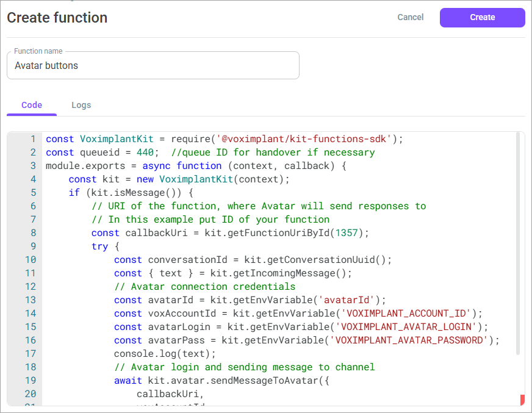
Task: Click '// Avatar connection credentials' comment
Action: (205, 287)
